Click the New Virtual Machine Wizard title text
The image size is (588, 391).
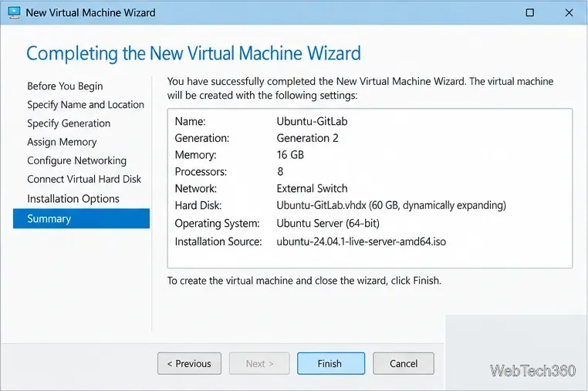coord(90,13)
